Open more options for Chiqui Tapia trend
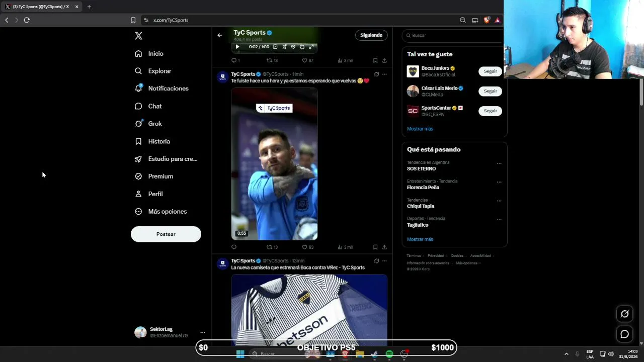The width and height of the screenshot is (644, 362). click(x=499, y=201)
